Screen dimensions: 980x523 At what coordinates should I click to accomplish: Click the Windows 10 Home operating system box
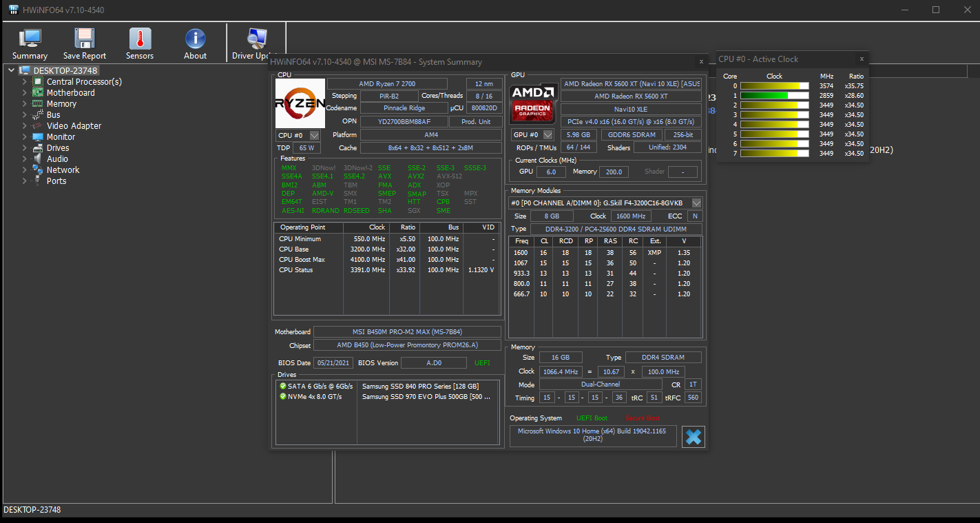(x=593, y=435)
